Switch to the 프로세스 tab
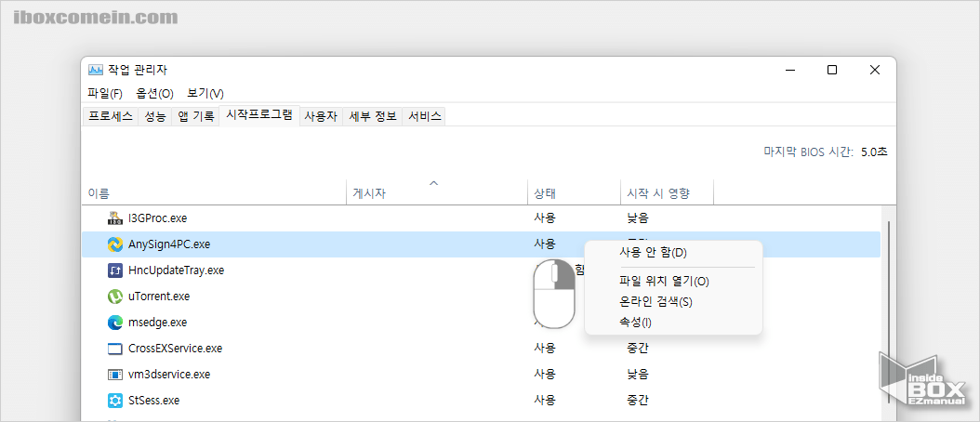Viewport: 980px width, 422px height. [x=111, y=116]
